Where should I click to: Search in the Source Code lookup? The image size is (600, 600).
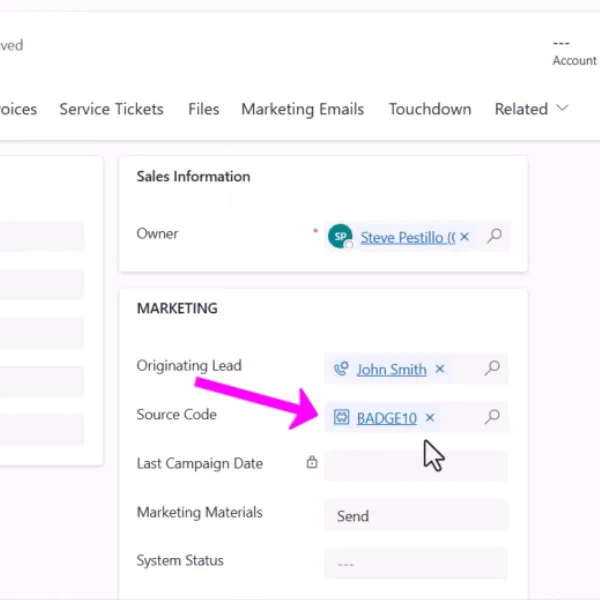[492, 416]
